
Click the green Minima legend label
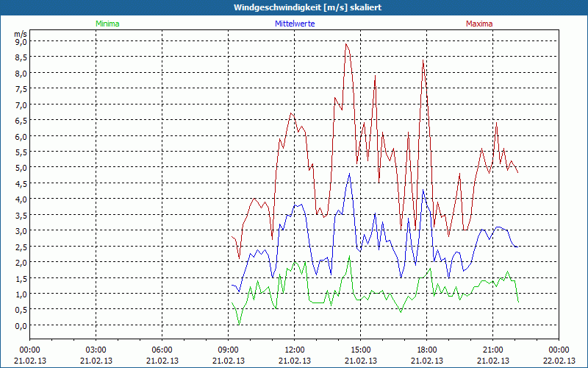[x=107, y=24]
